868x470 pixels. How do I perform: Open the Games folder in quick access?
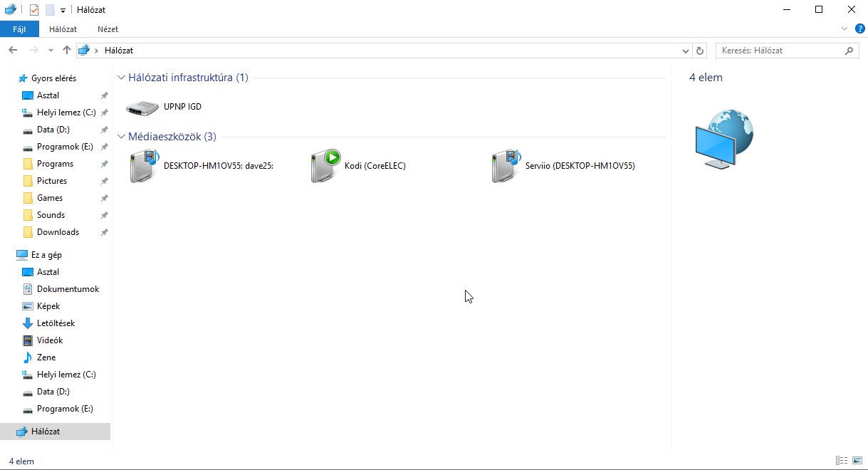click(50, 198)
